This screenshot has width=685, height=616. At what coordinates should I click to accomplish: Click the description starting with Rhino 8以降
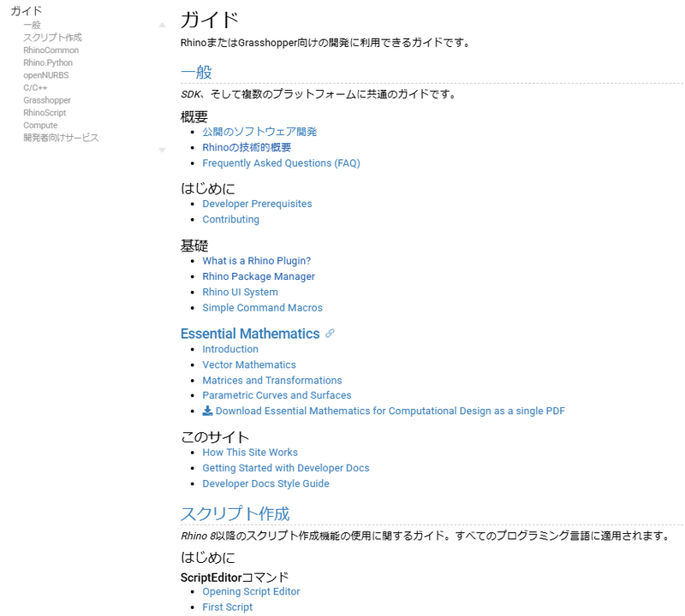tap(426, 536)
